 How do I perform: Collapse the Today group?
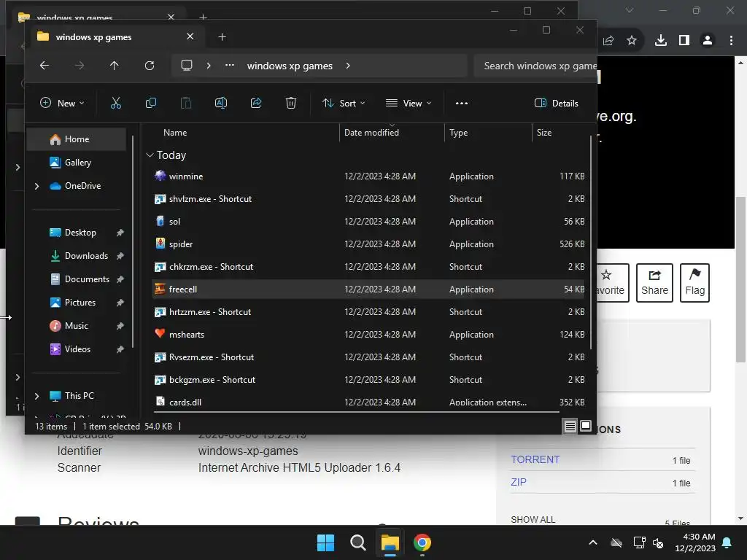point(150,155)
